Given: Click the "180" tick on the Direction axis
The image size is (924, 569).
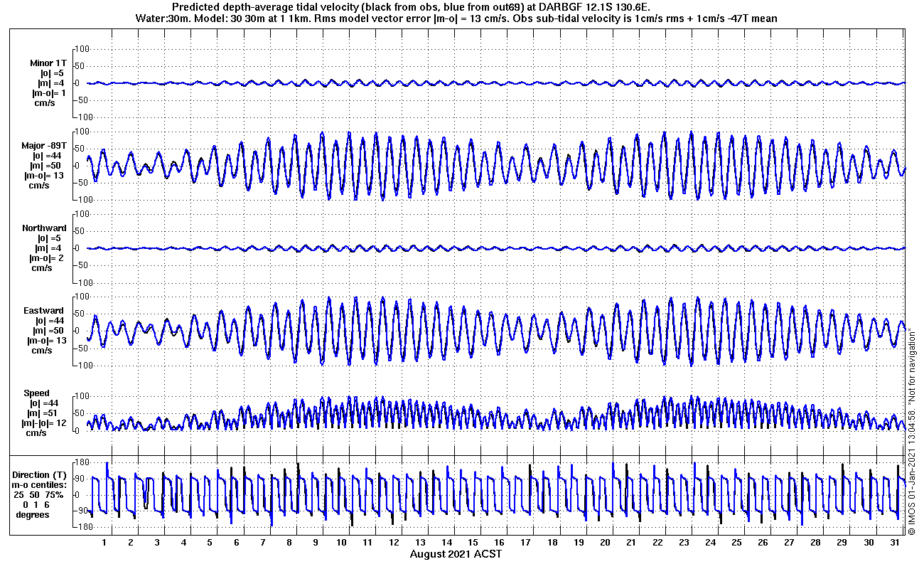Looking at the screenshot, I should tap(80, 463).
